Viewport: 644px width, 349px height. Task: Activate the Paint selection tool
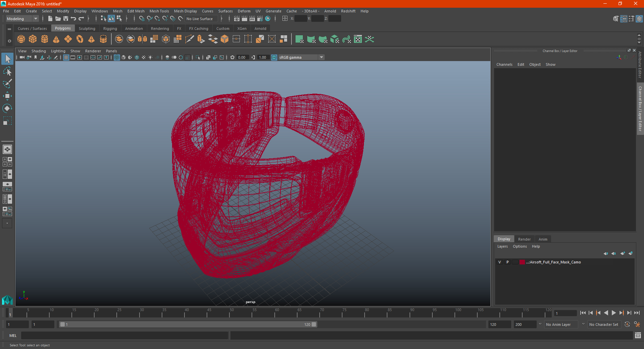(x=7, y=84)
